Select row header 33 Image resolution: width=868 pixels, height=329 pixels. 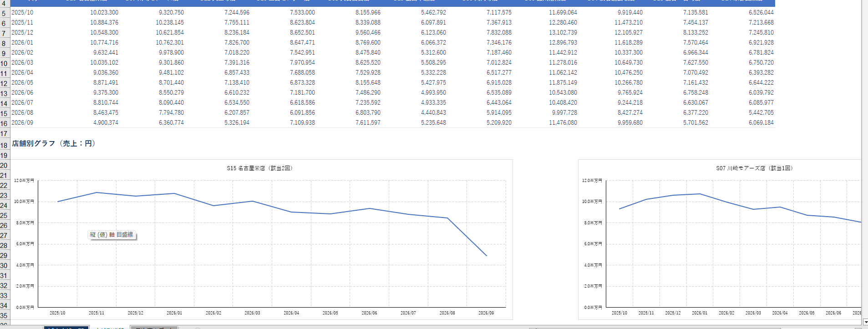[4, 296]
